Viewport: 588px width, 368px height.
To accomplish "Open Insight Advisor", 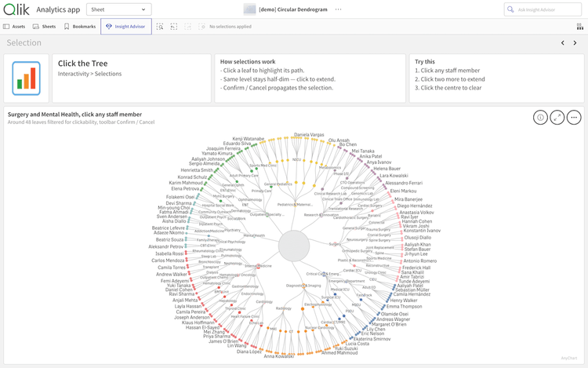I will click(126, 27).
